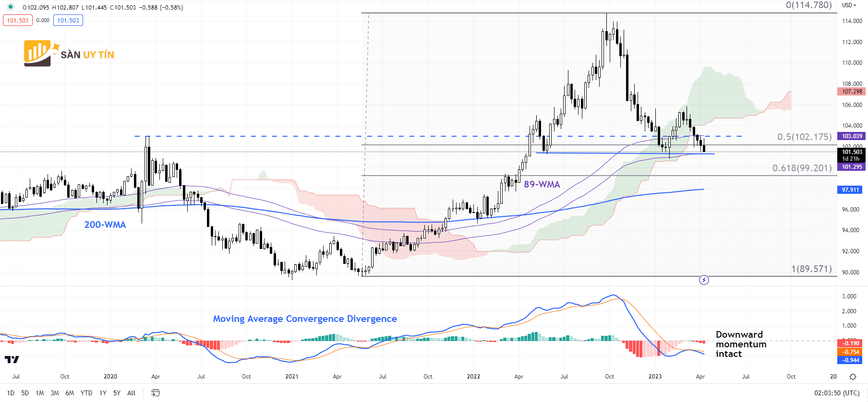Click the 0.618(99.201) Fibonacci label
This screenshot has height=402, width=868.
(802, 168)
